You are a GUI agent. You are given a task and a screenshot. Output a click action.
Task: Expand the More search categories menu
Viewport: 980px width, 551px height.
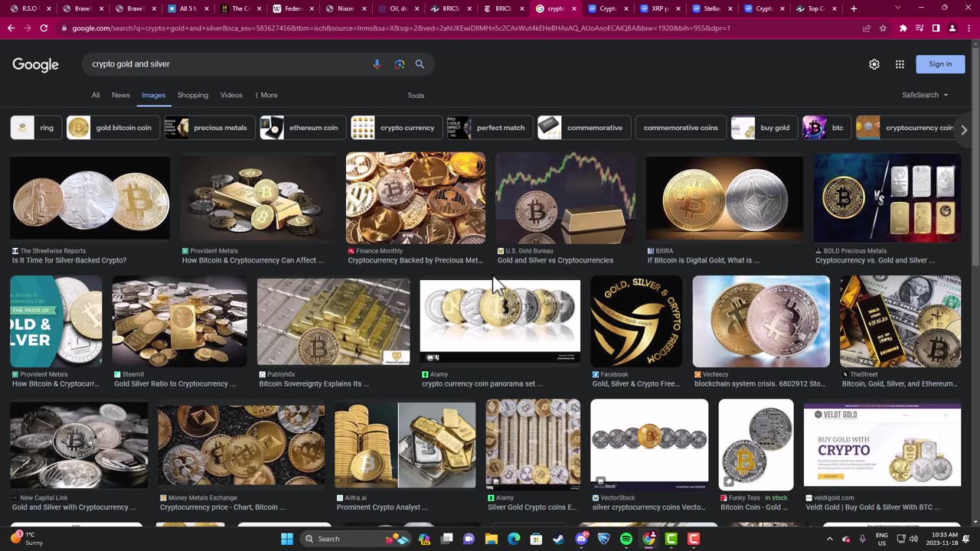click(266, 95)
